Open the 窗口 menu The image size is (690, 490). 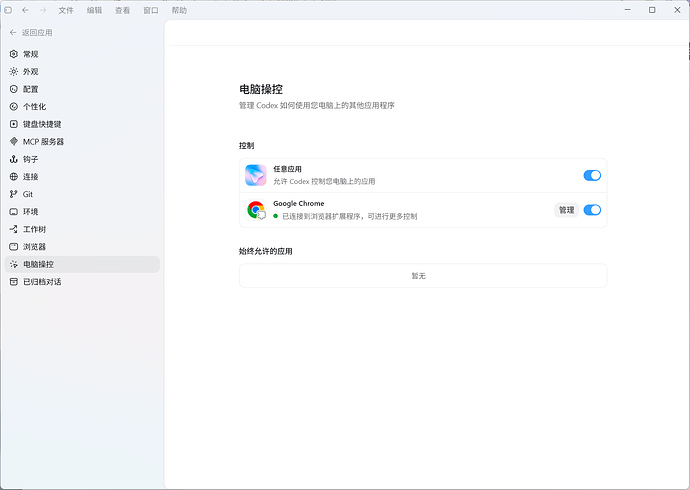pos(151,10)
